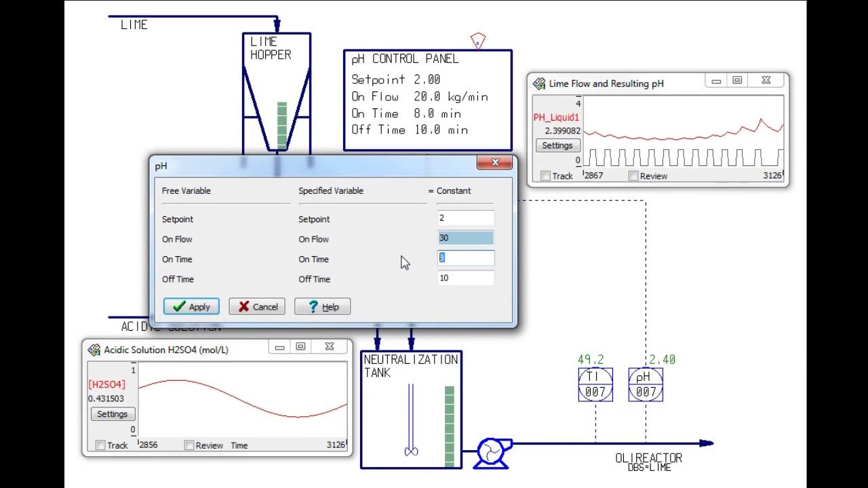Enable Track in Lime Flow chart
The image size is (868, 488).
coord(545,176)
